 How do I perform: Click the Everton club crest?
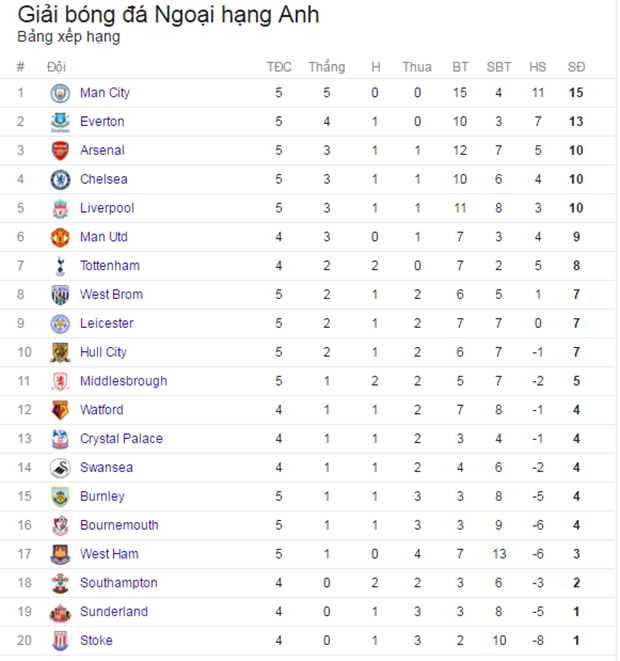pyautogui.click(x=60, y=122)
